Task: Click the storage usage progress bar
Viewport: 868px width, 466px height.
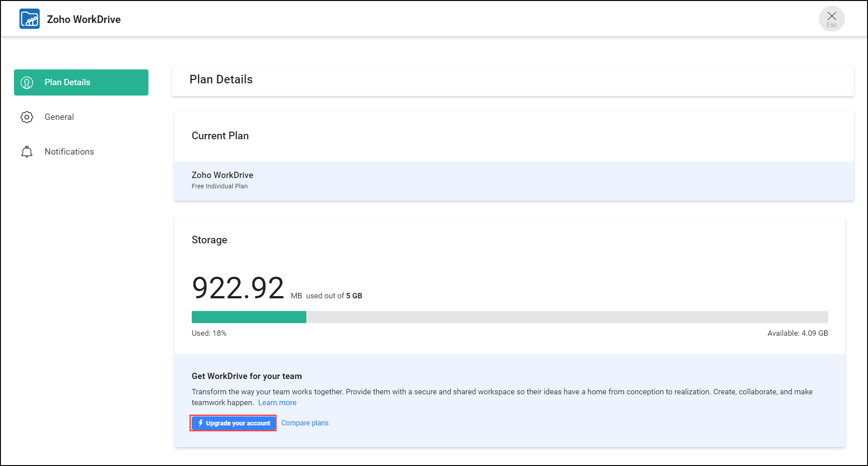Action: tap(510, 317)
